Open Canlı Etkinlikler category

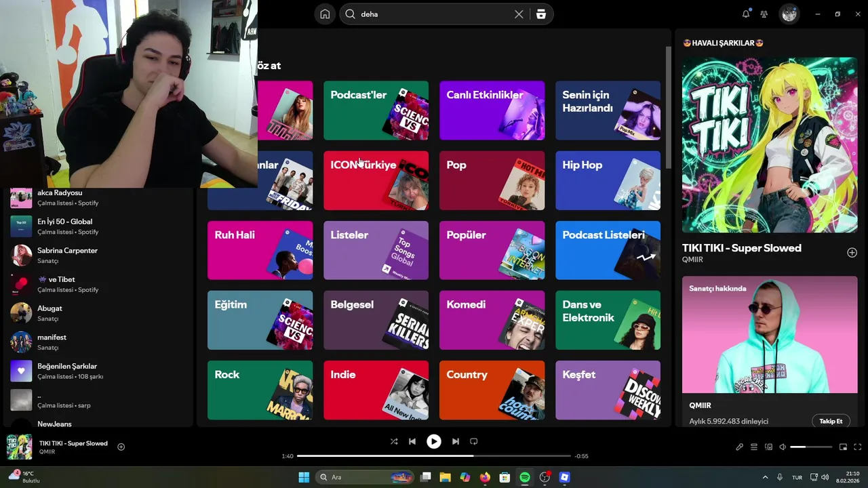point(492,110)
